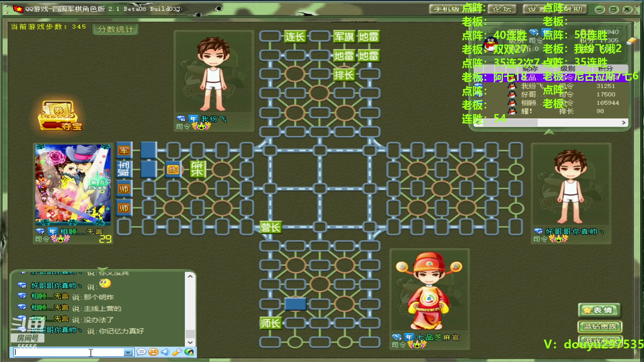
Task: Maximize the QQ game window
Action: tap(613, 9)
